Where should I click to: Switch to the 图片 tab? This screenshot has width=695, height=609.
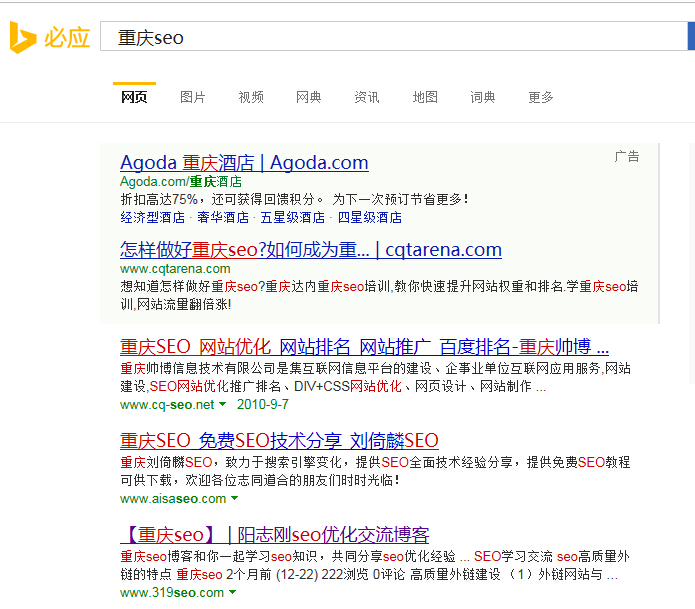192,97
